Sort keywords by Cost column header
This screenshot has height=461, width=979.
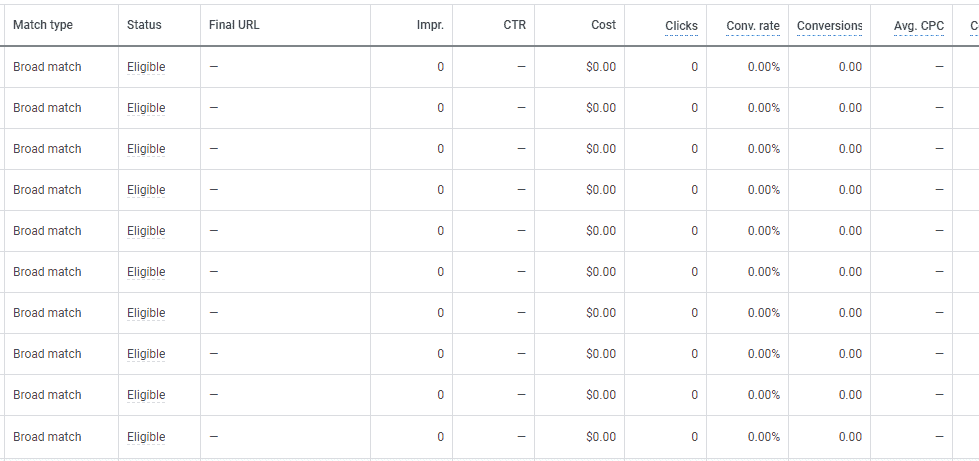point(603,25)
